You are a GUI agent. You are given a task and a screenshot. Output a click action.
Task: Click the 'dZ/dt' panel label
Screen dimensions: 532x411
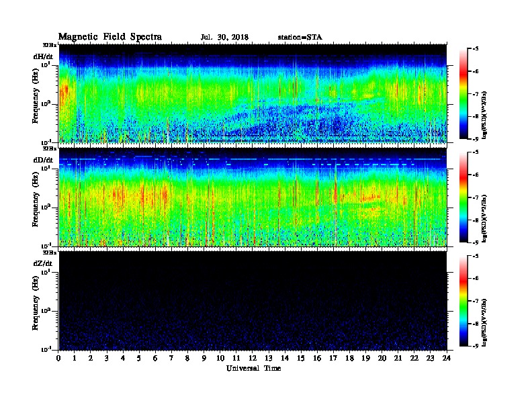pos(43,263)
